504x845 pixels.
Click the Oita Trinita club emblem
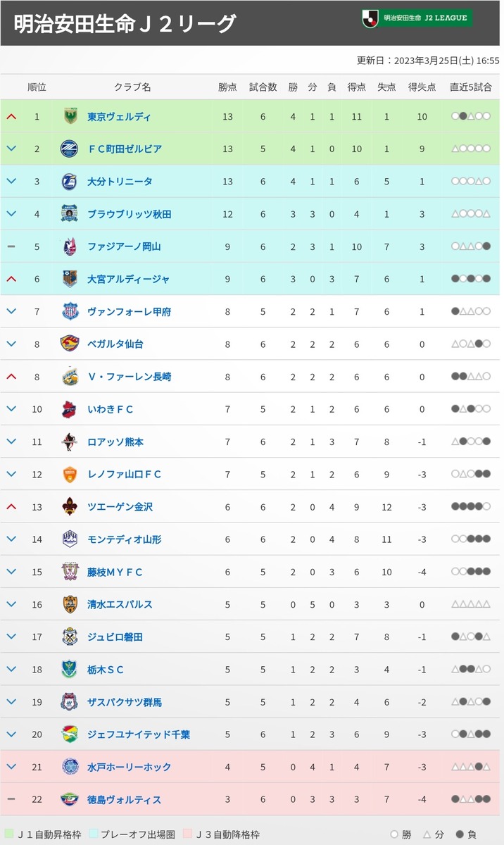click(x=70, y=182)
